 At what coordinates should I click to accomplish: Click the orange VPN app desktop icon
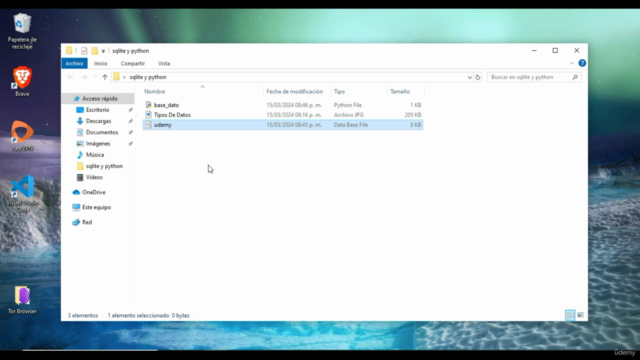click(x=22, y=136)
